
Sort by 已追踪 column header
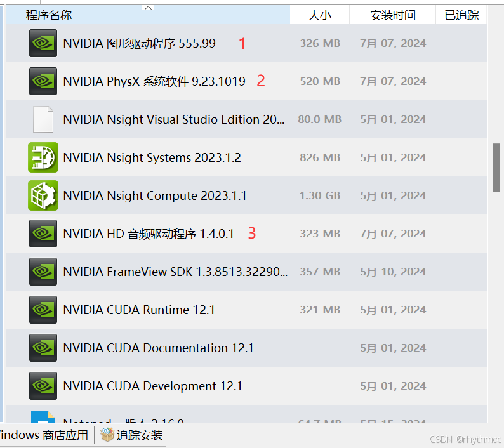click(x=461, y=15)
